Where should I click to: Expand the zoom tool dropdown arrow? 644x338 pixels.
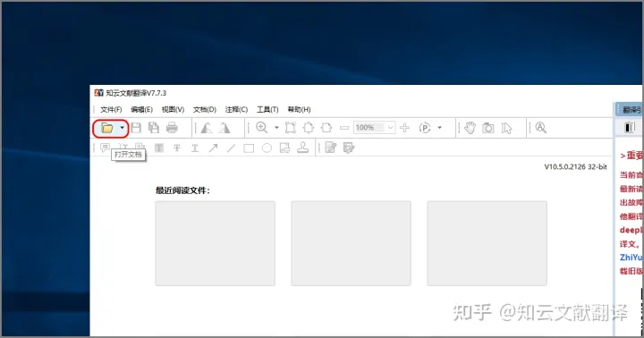point(276,128)
